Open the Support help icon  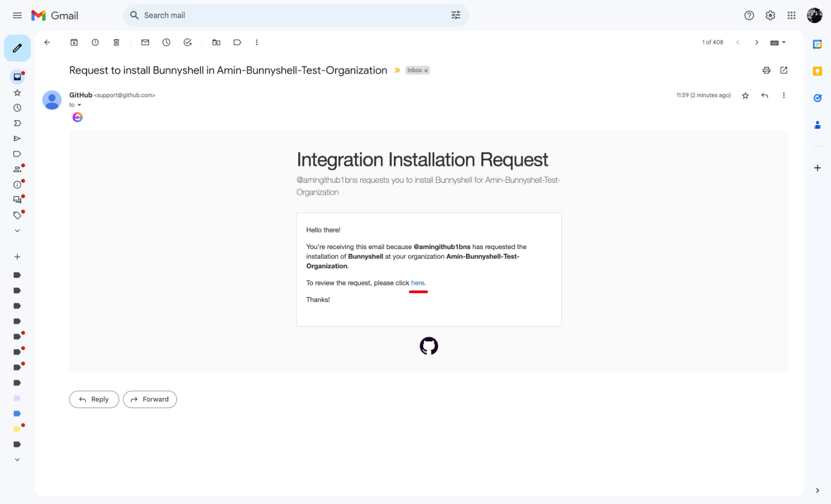click(x=749, y=15)
